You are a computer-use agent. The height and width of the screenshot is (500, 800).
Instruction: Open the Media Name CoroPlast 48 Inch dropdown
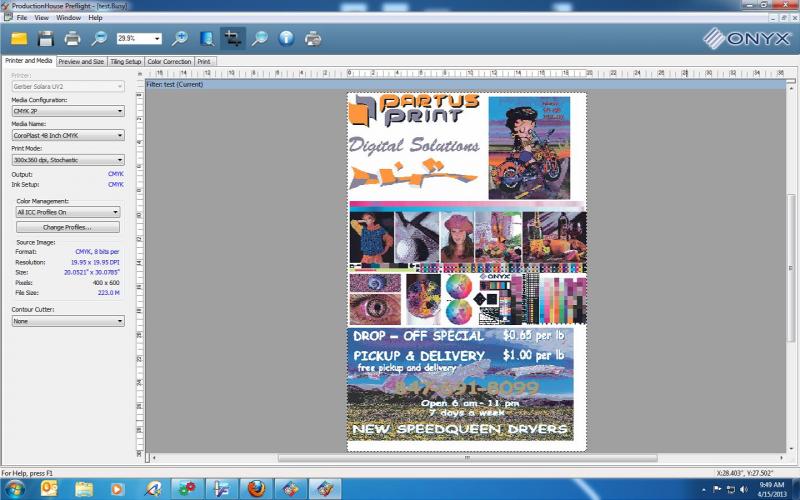coord(68,135)
